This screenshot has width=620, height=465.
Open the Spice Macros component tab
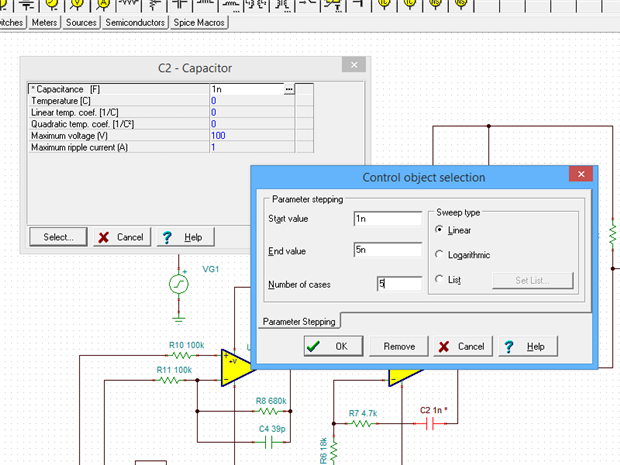(200, 22)
